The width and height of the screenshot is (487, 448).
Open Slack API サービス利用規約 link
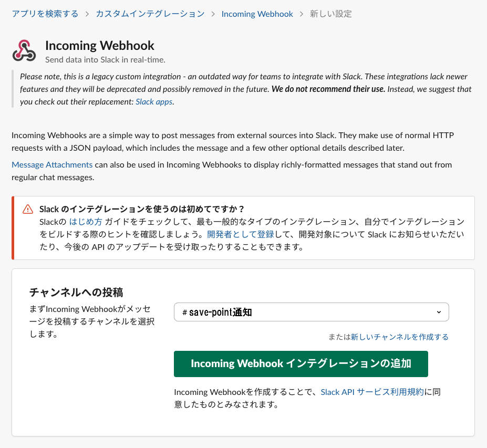(x=372, y=392)
